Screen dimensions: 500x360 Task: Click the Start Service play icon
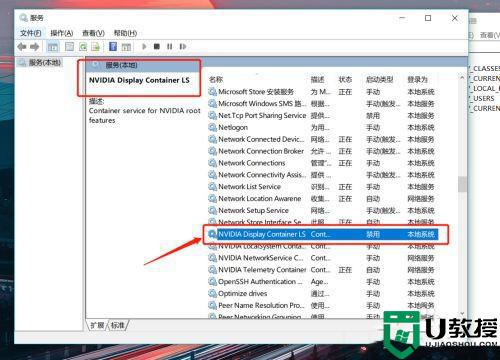[x=144, y=47]
